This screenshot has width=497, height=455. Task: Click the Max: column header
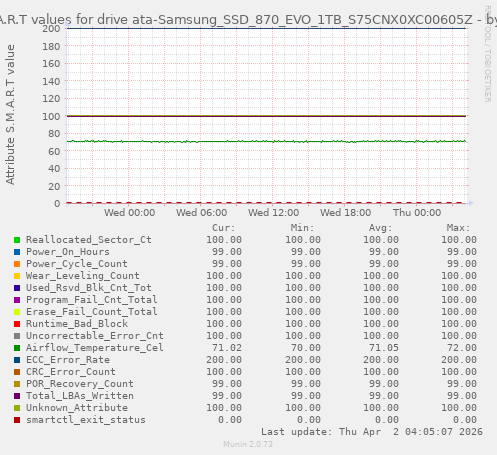tap(458, 228)
